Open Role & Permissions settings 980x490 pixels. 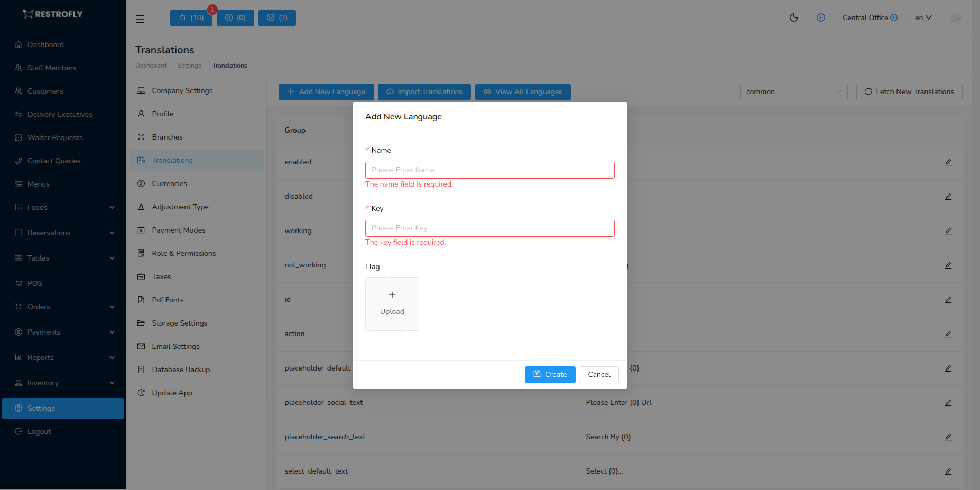click(x=183, y=253)
